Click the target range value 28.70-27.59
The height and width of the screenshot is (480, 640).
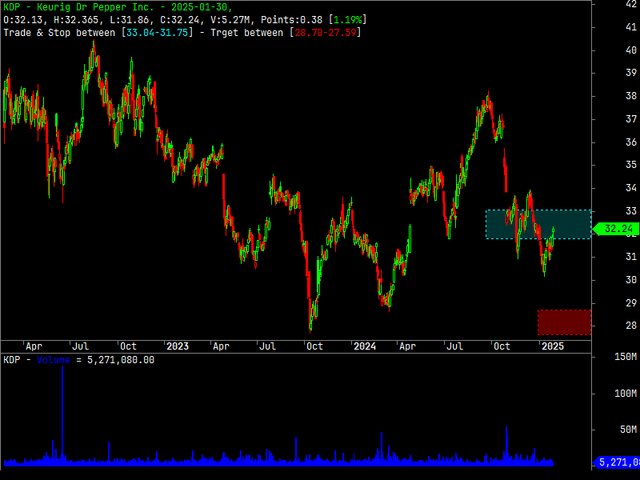coord(325,33)
